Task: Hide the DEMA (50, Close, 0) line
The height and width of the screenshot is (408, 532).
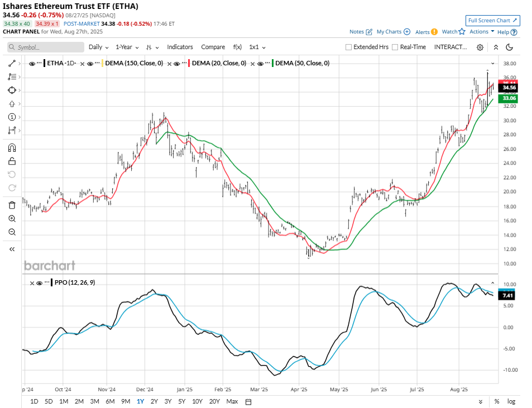Action: coord(260,64)
